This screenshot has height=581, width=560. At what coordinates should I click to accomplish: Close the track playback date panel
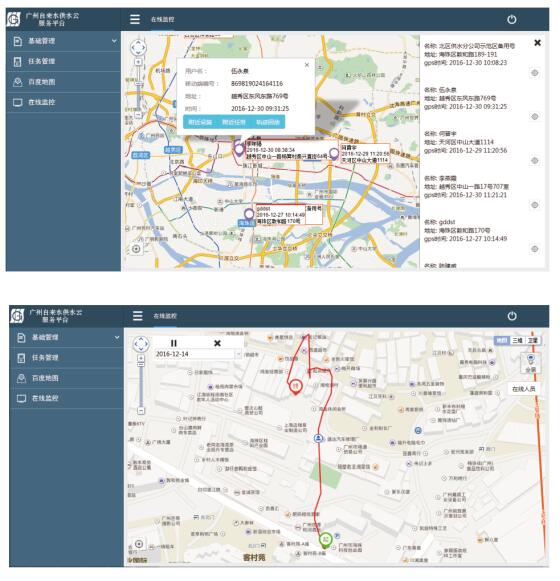(218, 343)
